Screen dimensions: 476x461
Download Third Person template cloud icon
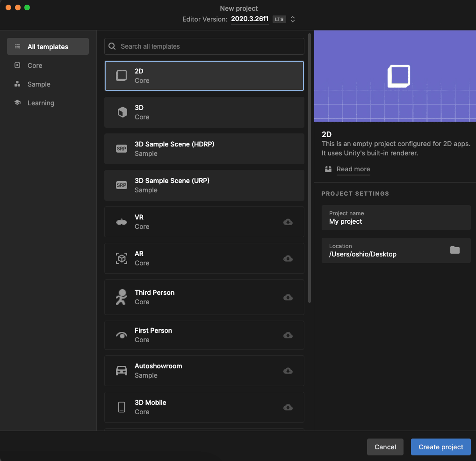click(x=288, y=298)
